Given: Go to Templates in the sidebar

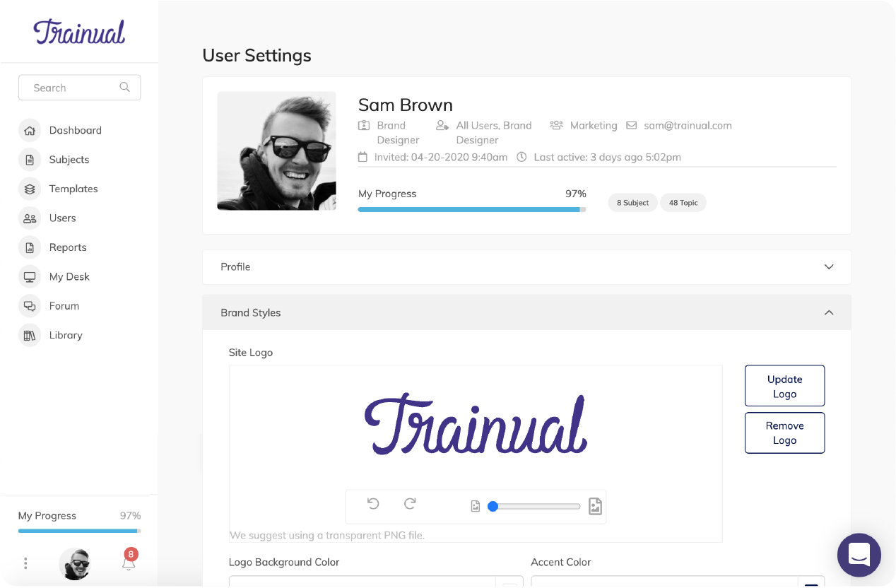Looking at the screenshot, I should tap(73, 189).
